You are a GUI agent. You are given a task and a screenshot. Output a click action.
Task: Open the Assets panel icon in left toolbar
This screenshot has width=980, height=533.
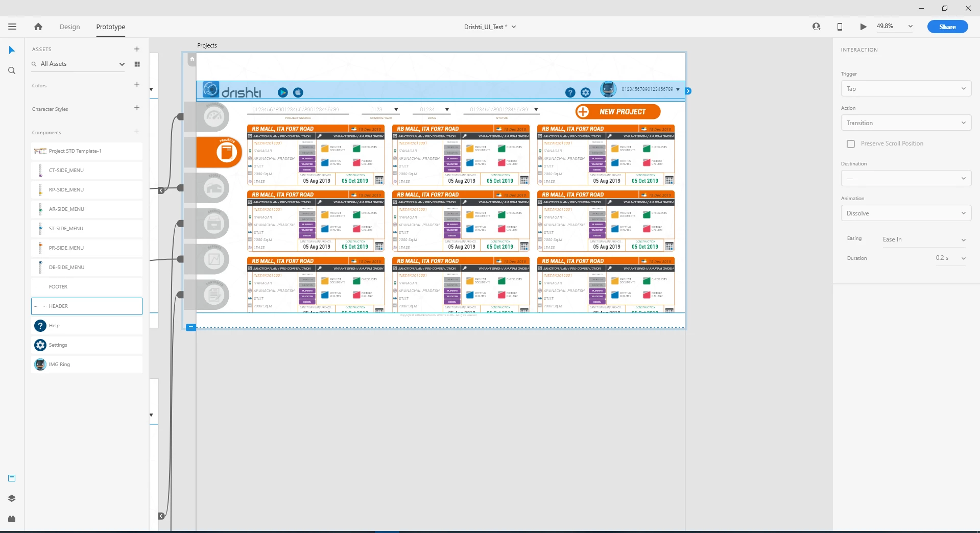point(12,478)
